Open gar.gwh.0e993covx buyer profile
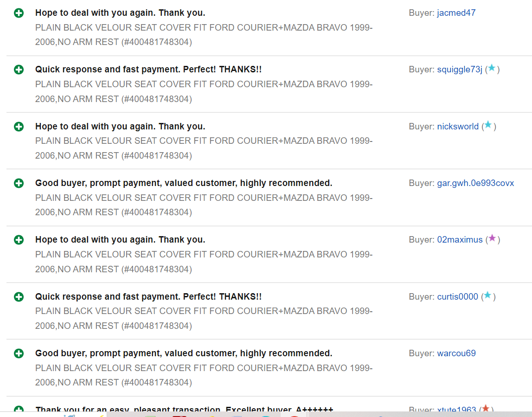The image size is (532, 417). [475, 183]
